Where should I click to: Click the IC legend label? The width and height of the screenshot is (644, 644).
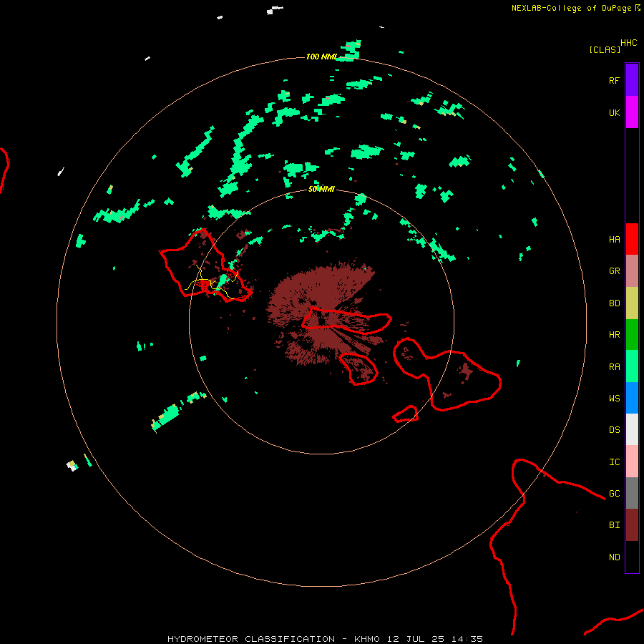click(x=615, y=462)
